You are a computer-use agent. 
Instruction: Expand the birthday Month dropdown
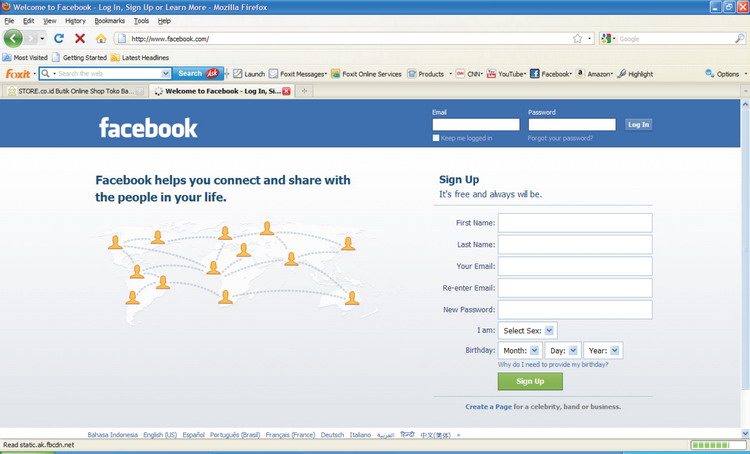520,351
